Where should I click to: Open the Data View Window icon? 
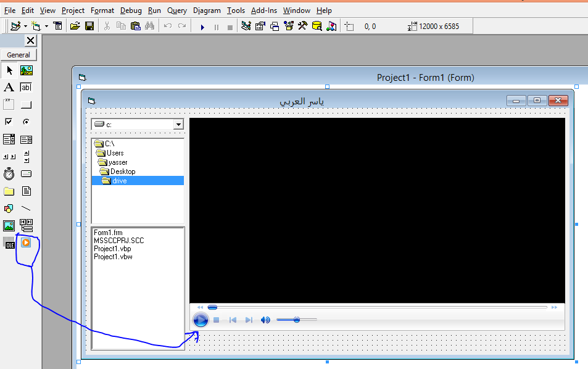317,27
